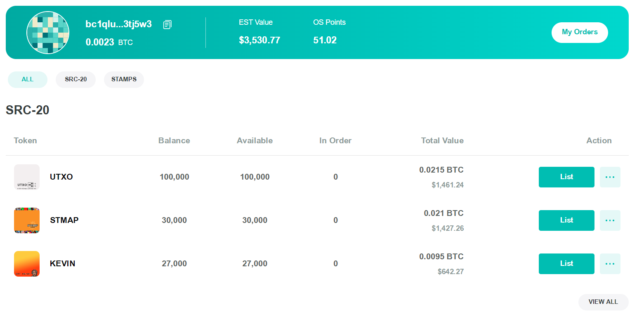
Task: Copy the wallet address with copy icon
Action: pos(167,25)
